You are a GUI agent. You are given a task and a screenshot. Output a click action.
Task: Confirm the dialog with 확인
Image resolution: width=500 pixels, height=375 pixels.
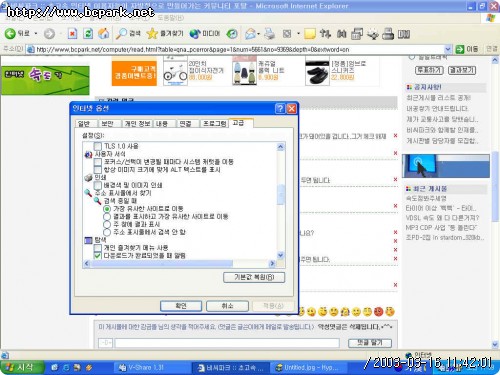coord(181,306)
